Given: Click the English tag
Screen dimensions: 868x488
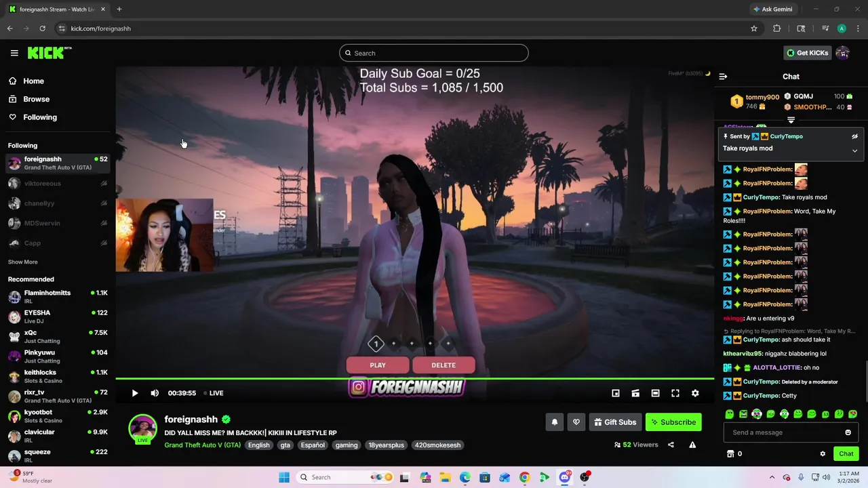Looking at the screenshot, I should [258, 445].
